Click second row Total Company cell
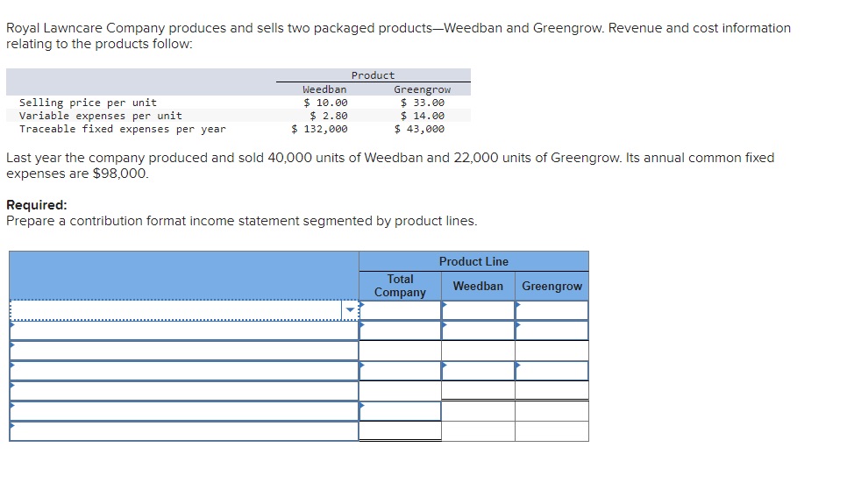 (401, 330)
